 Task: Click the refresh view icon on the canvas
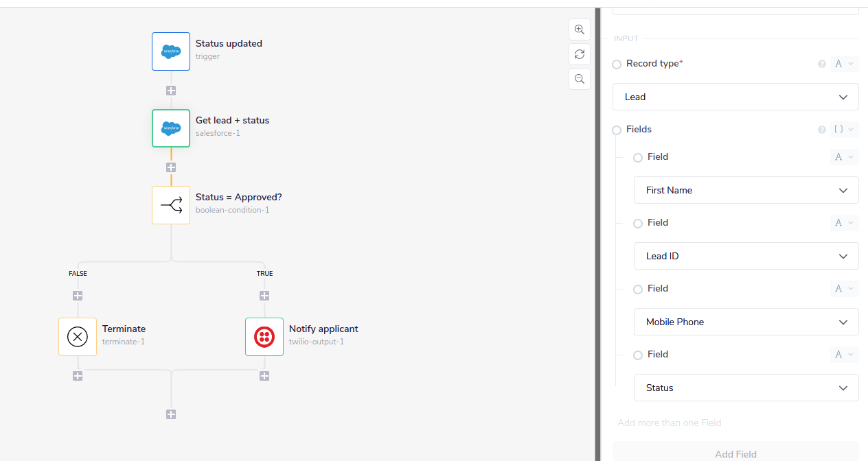[x=579, y=54]
